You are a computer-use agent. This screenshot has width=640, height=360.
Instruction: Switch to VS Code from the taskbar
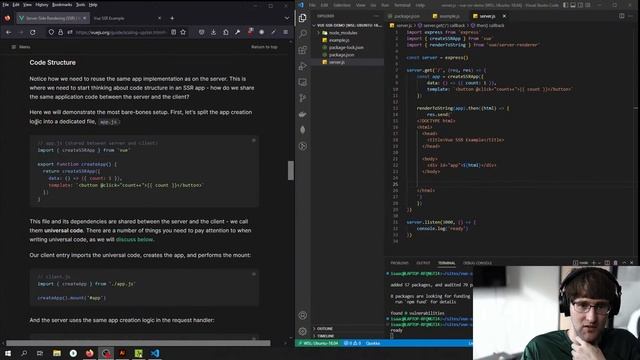(155, 353)
